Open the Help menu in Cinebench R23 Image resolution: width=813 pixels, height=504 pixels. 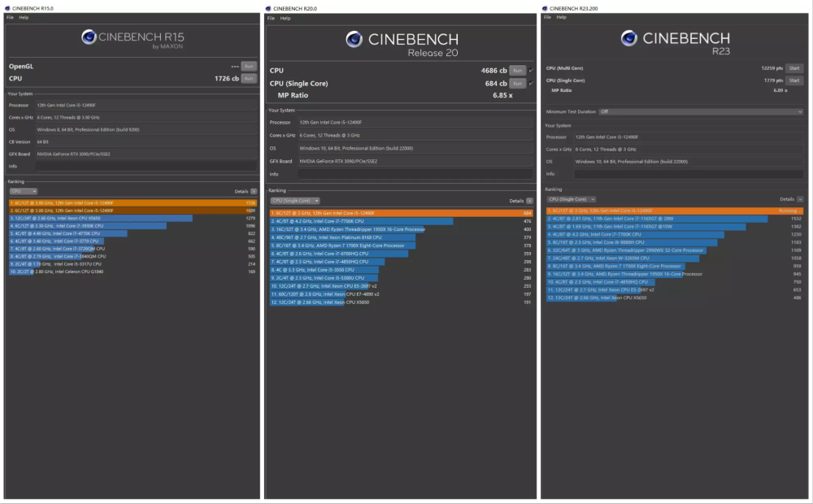(x=562, y=17)
